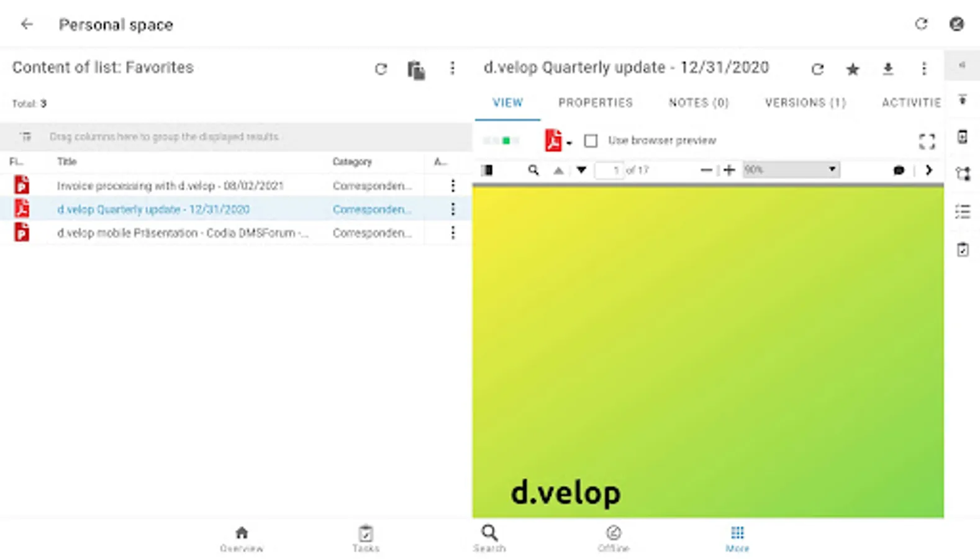
Task: Switch to the View tab
Action: coord(508,102)
